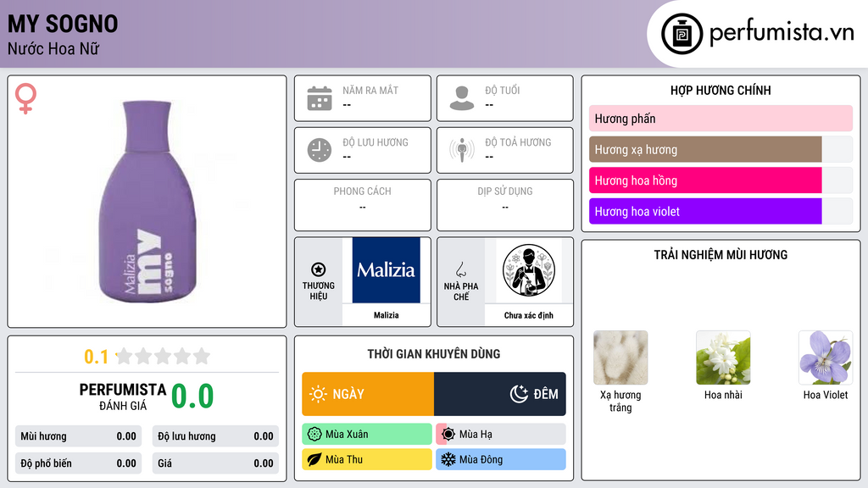Click the Độ phổ biến 0.00 score row
Viewport: 868px width, 488px height.
point(78,463)
